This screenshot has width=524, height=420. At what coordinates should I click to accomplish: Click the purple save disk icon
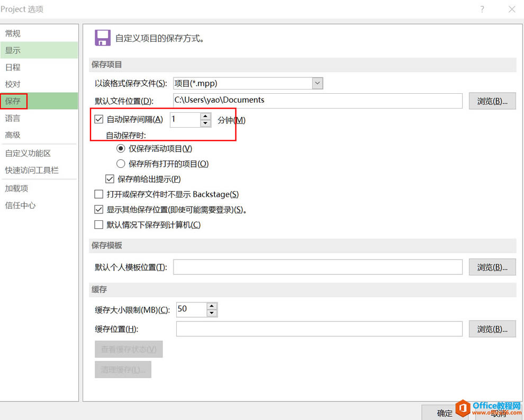point(102,38)
